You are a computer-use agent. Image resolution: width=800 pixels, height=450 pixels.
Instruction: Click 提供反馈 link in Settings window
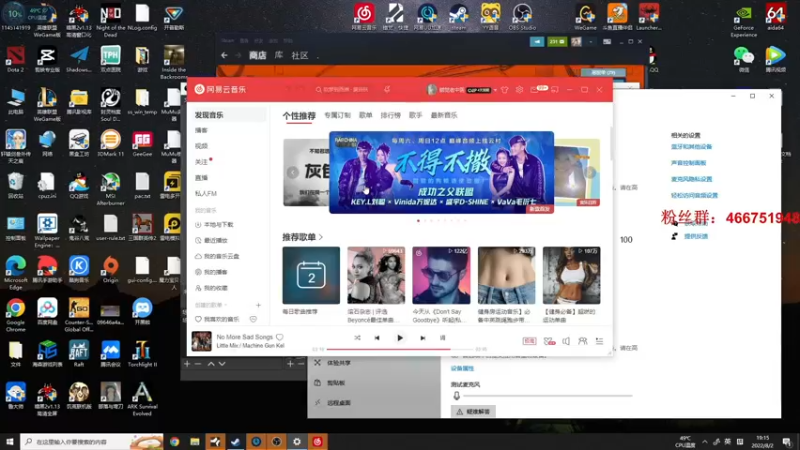696,236
